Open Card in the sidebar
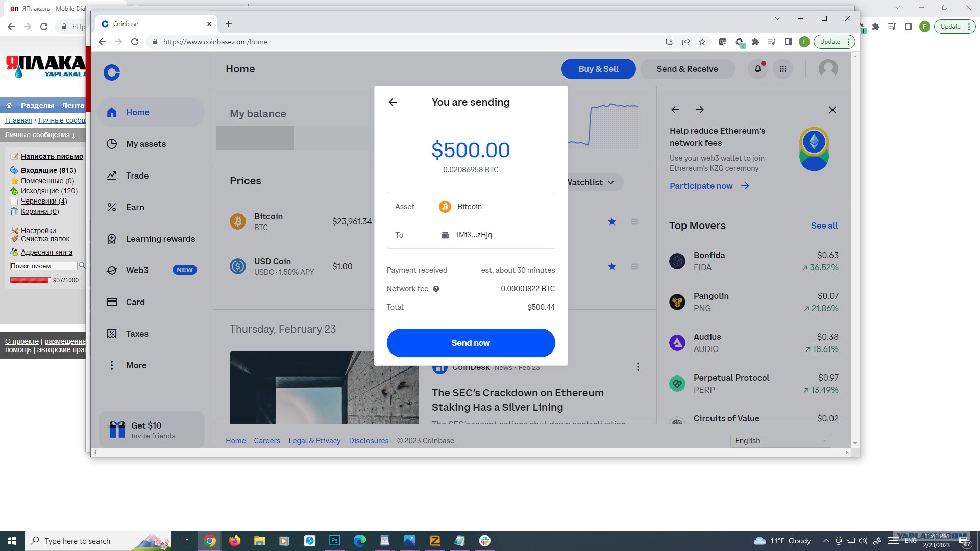The image size is (980, 551). coord(151,302)
